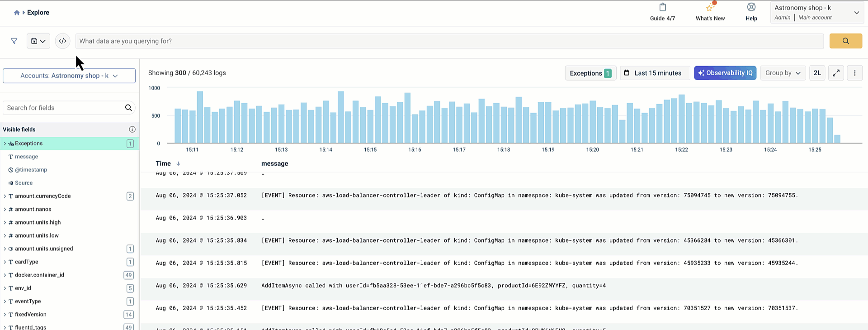
Task: Show Visible fields info icon
Action: pos(132,129)
